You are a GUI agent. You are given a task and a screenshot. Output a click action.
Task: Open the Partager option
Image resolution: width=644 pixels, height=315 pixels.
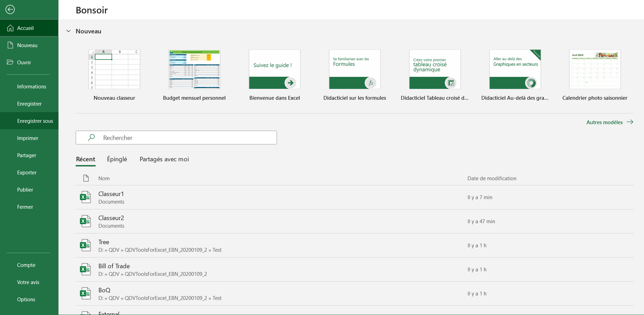[29, 155]
